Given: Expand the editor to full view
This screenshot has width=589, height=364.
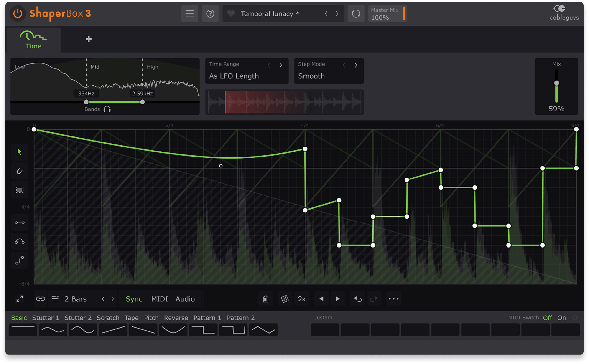Looking at the screenshot, I should [x=20, y=299].
